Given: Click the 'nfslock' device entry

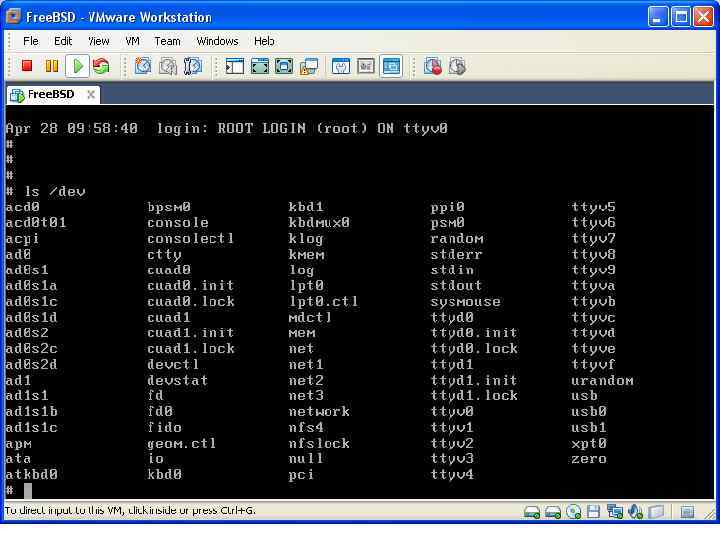Looking at the screenshot, I should [x=319, y=444].
